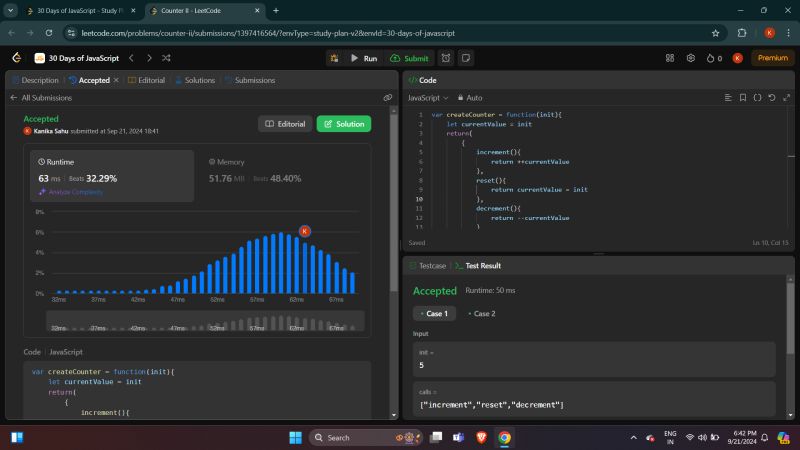800x450 pixels.
Task: Expand the system tray hidden icons chevron
Action: (x=634, y=437)
